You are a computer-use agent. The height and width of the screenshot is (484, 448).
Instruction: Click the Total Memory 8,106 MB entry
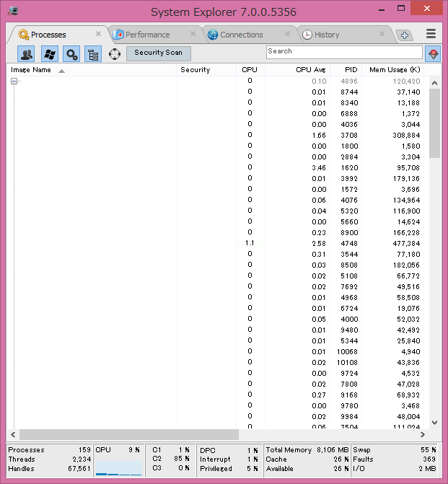pos(307,449)
